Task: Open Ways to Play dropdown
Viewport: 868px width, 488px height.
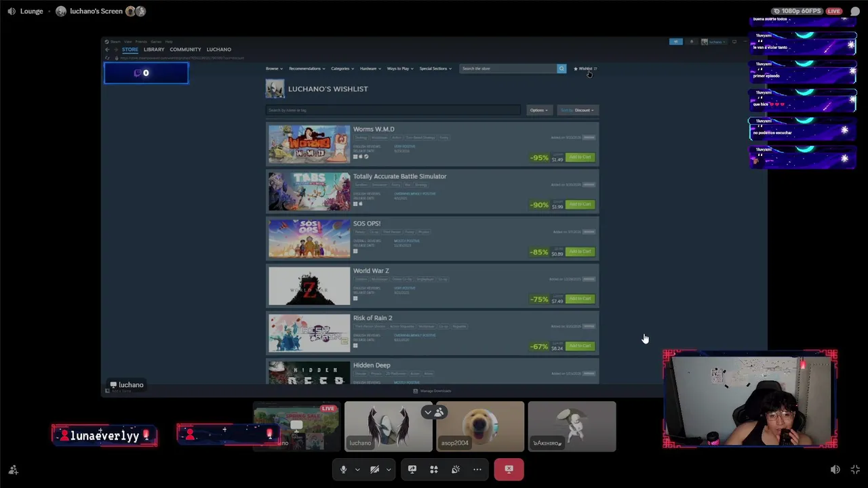Action: coord(400,68)
